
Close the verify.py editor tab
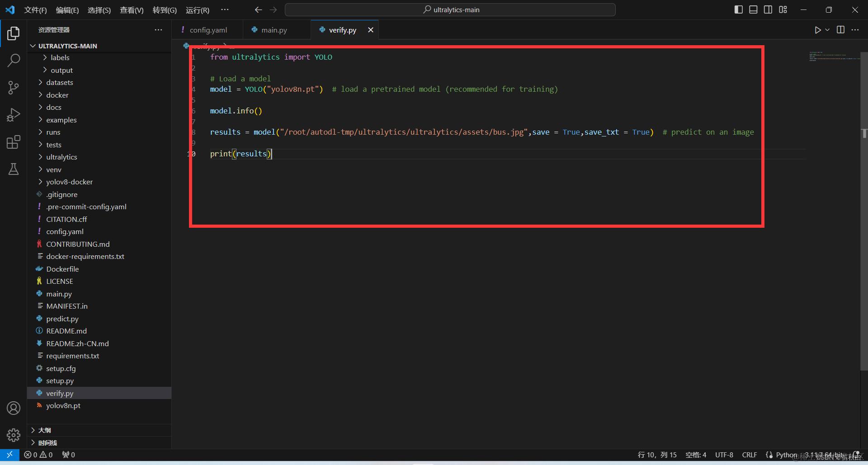(x=371, y=30)
